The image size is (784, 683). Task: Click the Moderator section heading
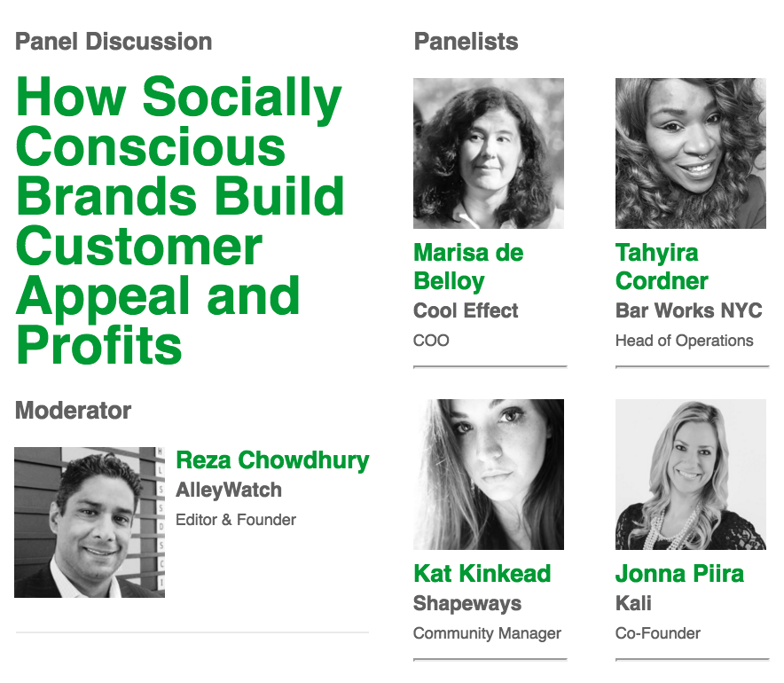click(73, 411)
